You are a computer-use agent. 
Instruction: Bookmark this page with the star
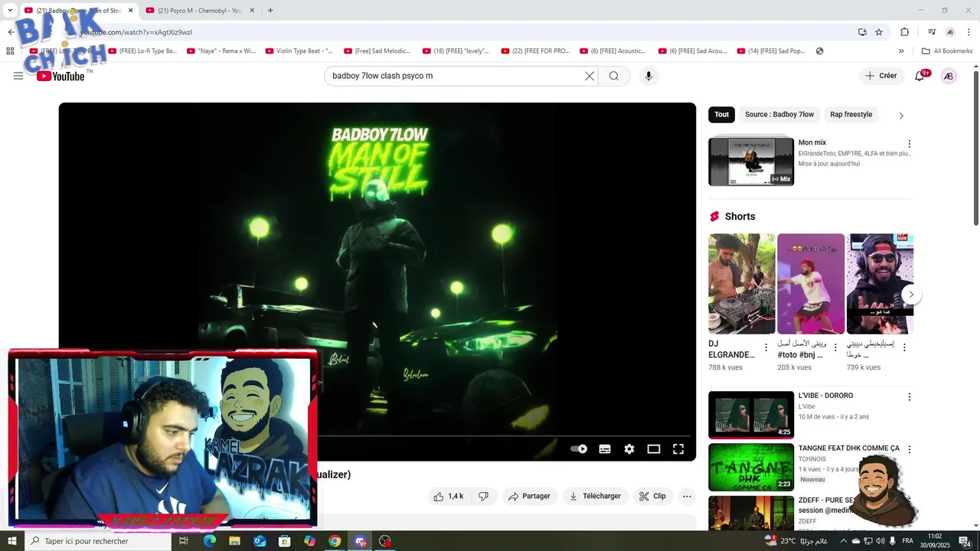pos(879,32)
